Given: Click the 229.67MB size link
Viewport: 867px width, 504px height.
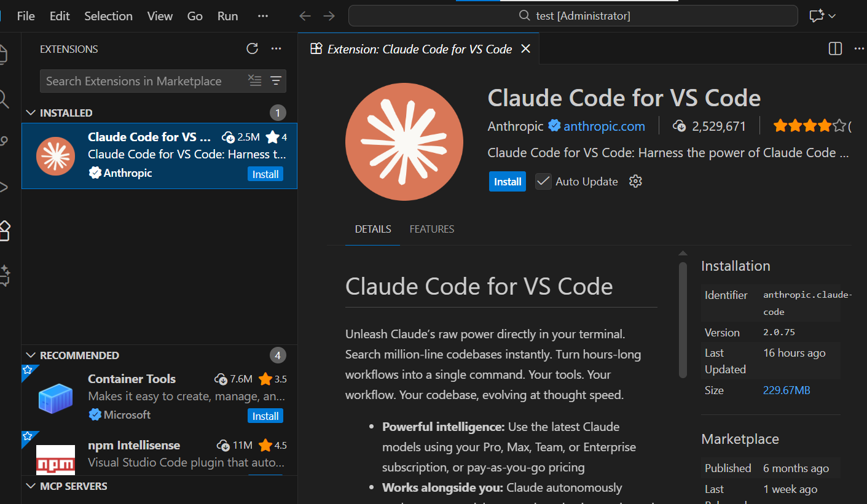Looking at the screenshot, I should tap(787, 390).
